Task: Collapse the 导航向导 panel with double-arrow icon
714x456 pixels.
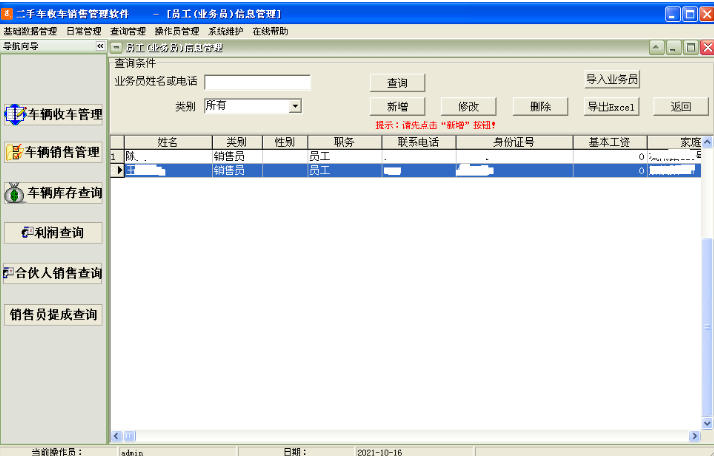Action: 100,46
